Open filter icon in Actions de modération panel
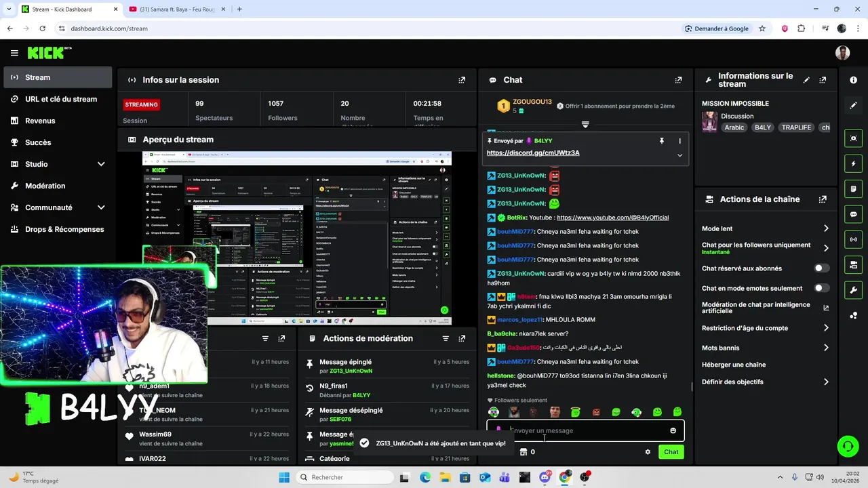This screenshot has width=868, height=488. (x=446, y=338)
